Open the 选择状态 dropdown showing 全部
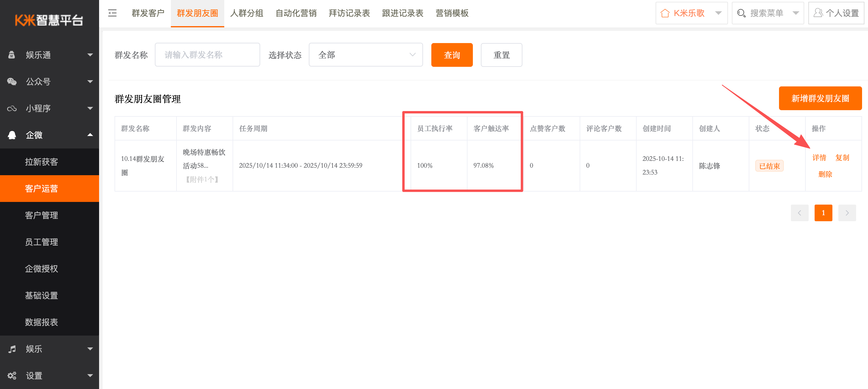 click(x=365, y=55)
